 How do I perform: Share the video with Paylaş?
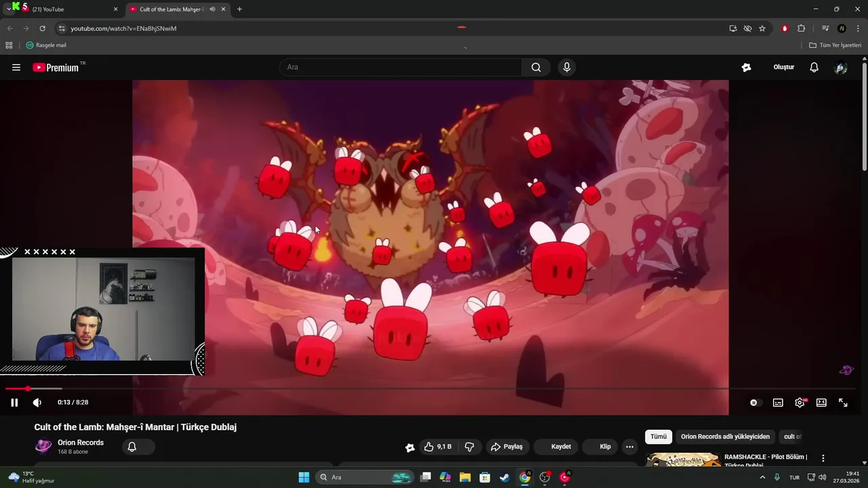507,447
